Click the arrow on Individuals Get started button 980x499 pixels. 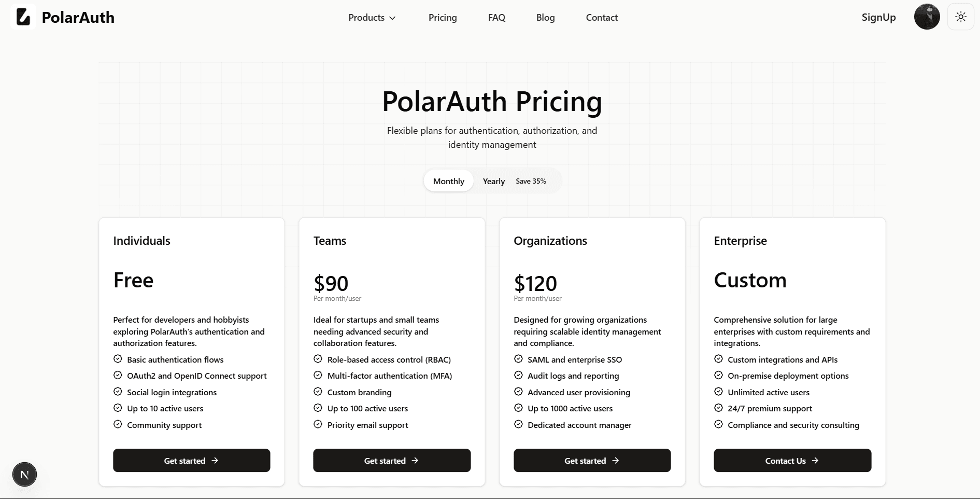[215, 461]
